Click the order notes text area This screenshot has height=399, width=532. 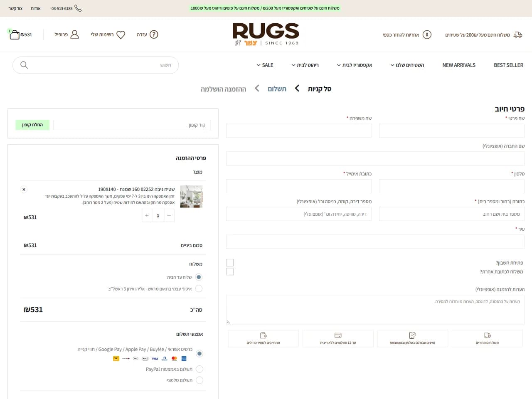click(375, 310)
